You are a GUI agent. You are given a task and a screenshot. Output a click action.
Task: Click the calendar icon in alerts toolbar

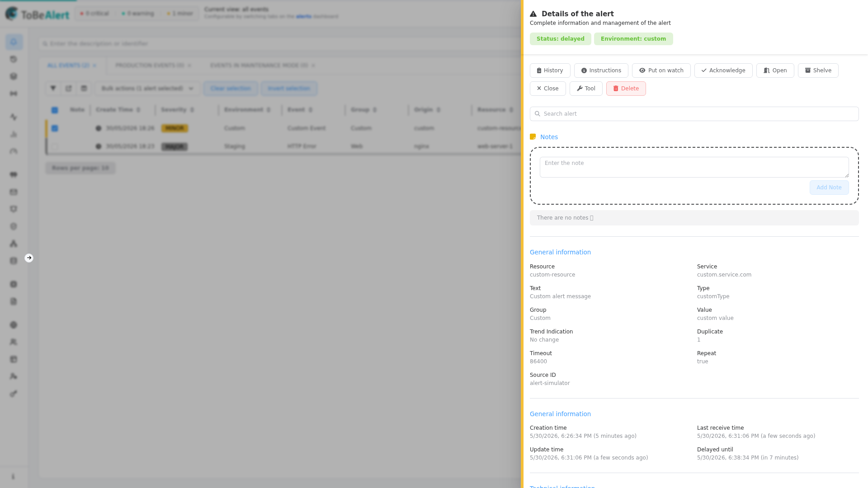pos(84,89)
